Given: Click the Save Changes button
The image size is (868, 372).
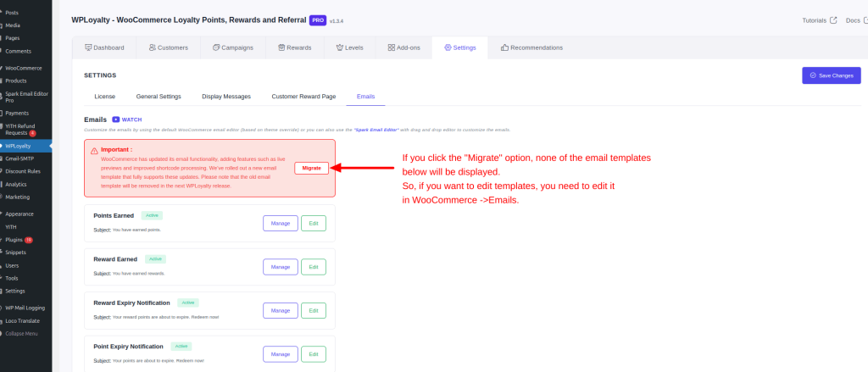Looking at the screenshot, I should pyautogui.click(x=831, y=75).
